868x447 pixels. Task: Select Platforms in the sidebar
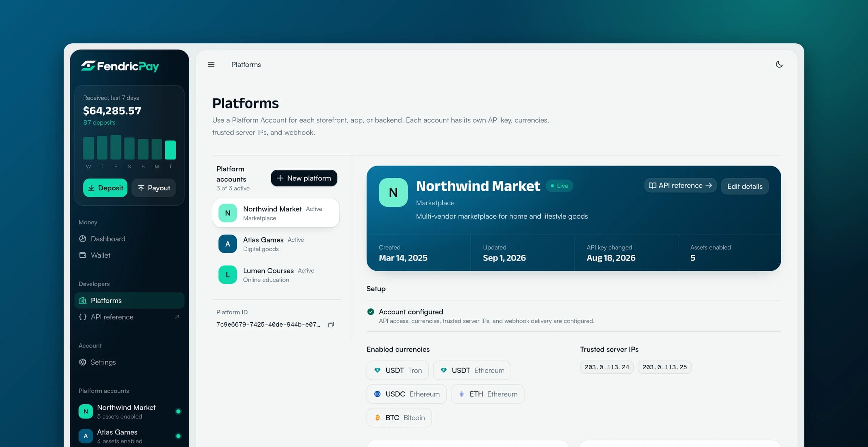point(129,300)
